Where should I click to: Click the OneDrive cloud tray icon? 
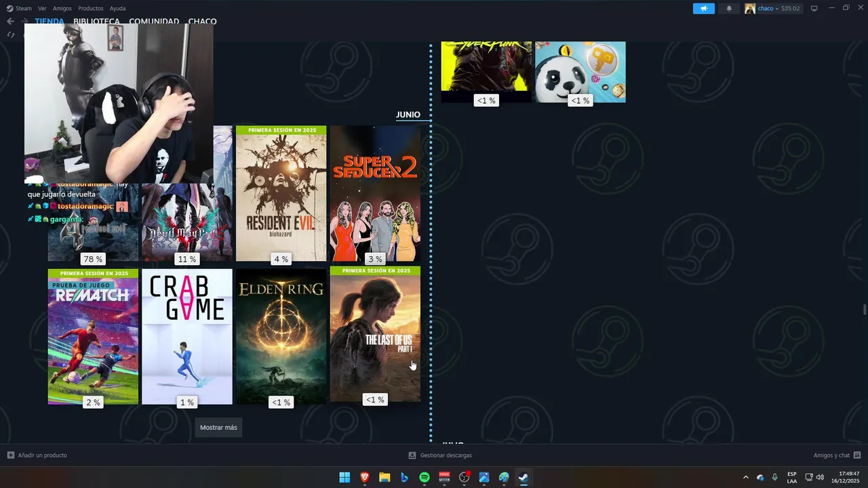click(760, 477)
